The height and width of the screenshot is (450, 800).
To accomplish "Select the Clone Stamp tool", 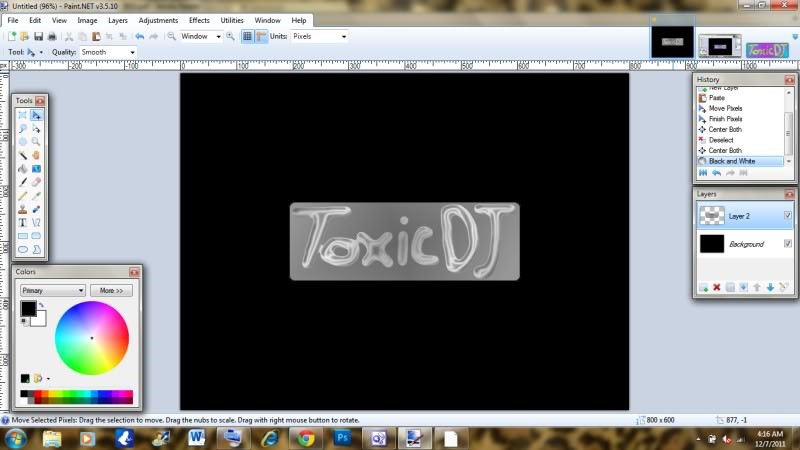I will tap(22, 209).
